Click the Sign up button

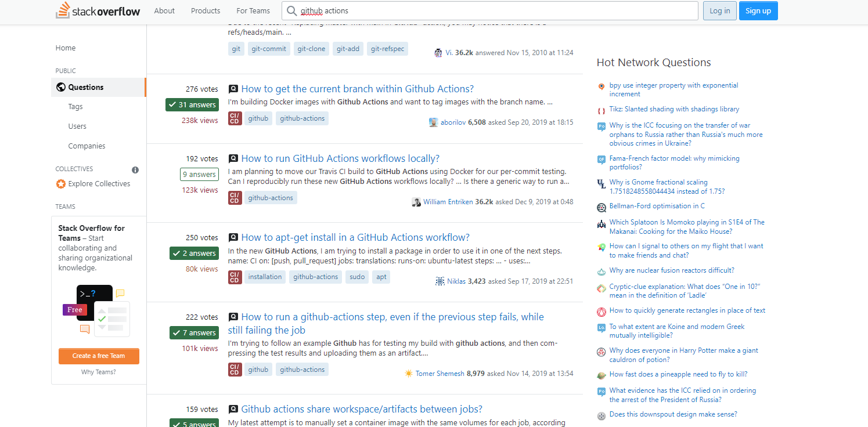click(x=758, y=10)
